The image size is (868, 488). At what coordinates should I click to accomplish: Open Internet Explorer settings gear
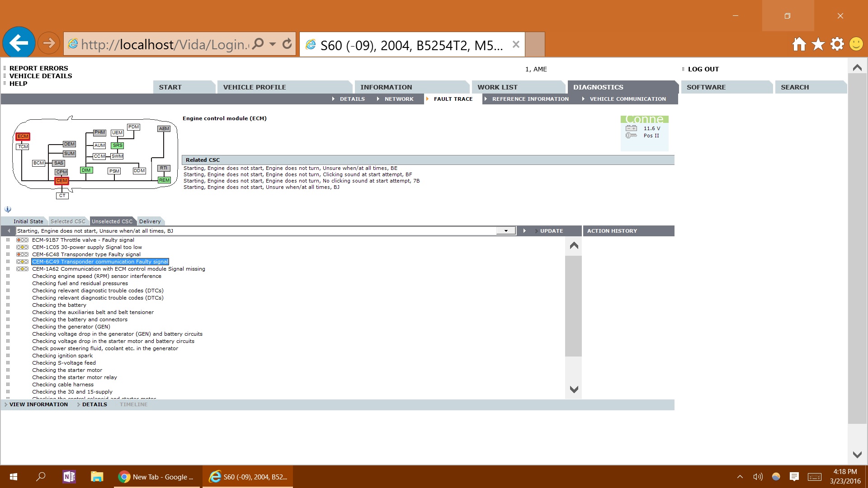pos(837,44)
